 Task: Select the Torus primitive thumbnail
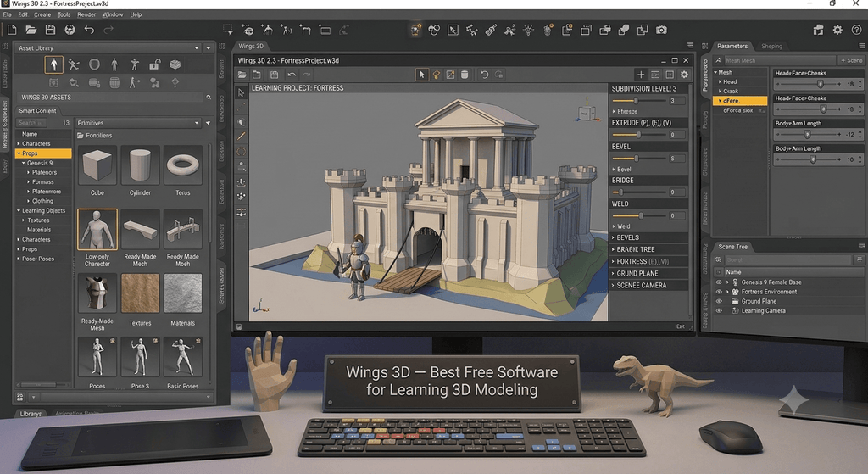click(183, 165)
